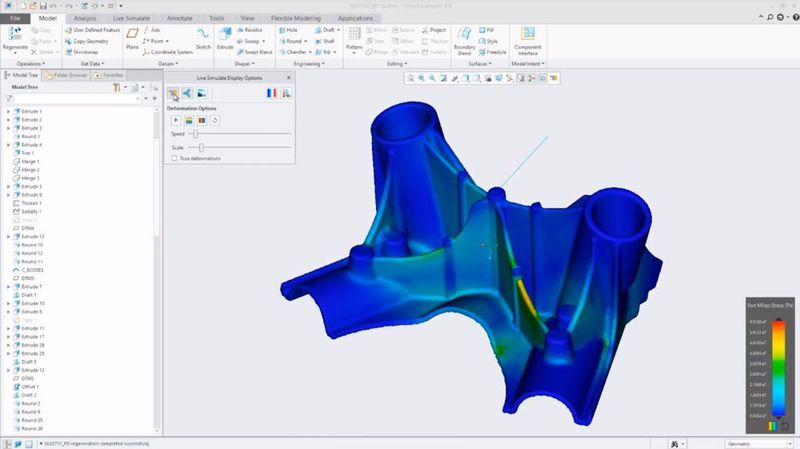800x449 pixels.
Task: Open the Annotate ribbon tab
Action: (x=180, y=18)
